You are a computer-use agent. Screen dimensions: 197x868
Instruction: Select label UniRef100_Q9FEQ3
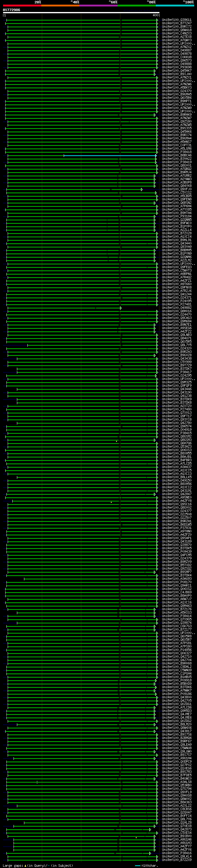click(177, 267)
